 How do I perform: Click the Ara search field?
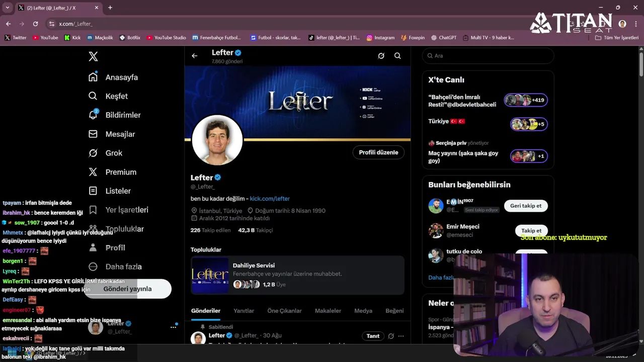click(x=488, y=56)
